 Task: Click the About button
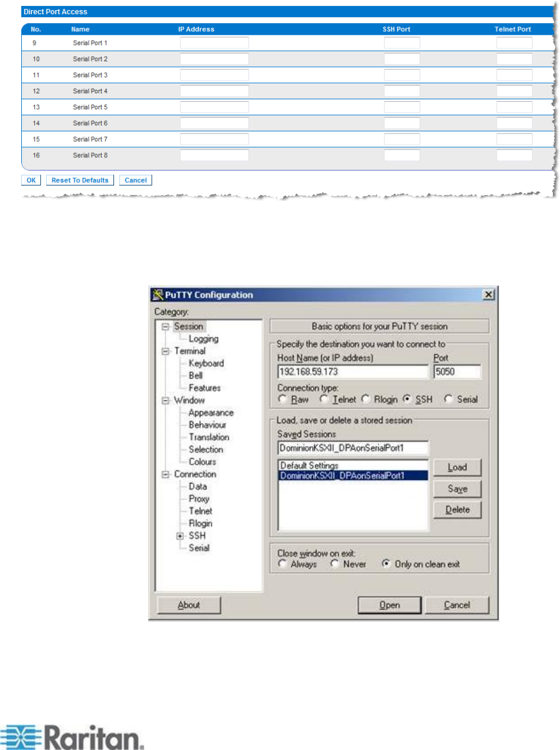click(x=188, y=605)
